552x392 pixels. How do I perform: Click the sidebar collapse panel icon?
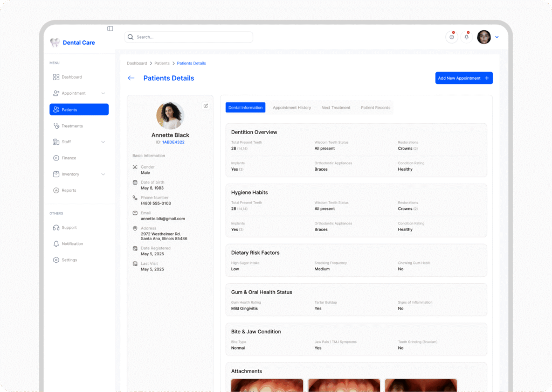(110, 29)
